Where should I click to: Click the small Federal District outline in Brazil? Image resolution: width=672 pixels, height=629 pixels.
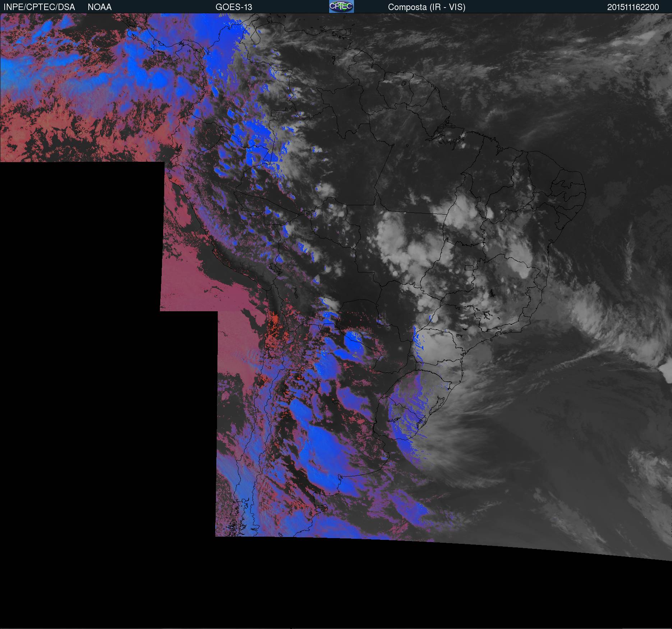tap(469, 267)
